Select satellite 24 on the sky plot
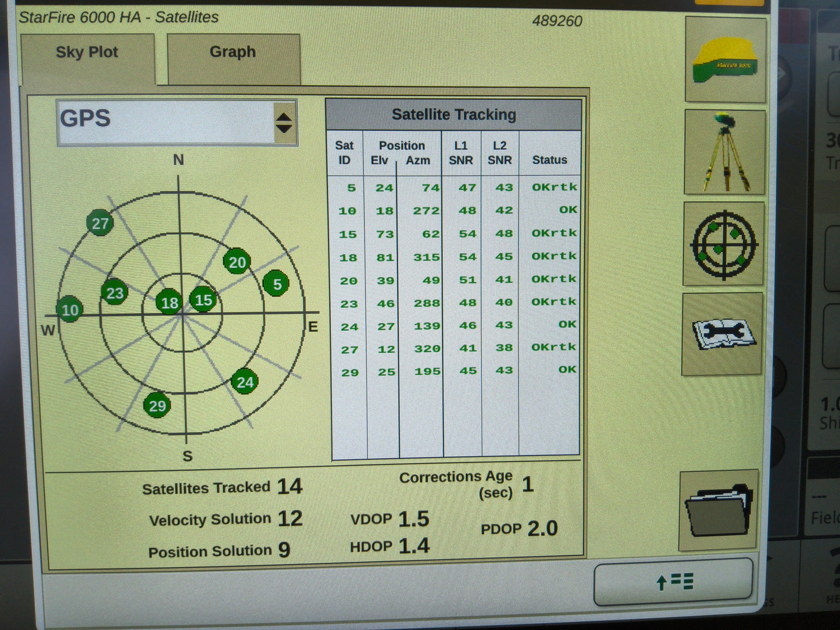This screenshot has height=630, width=840. (245, 382)
